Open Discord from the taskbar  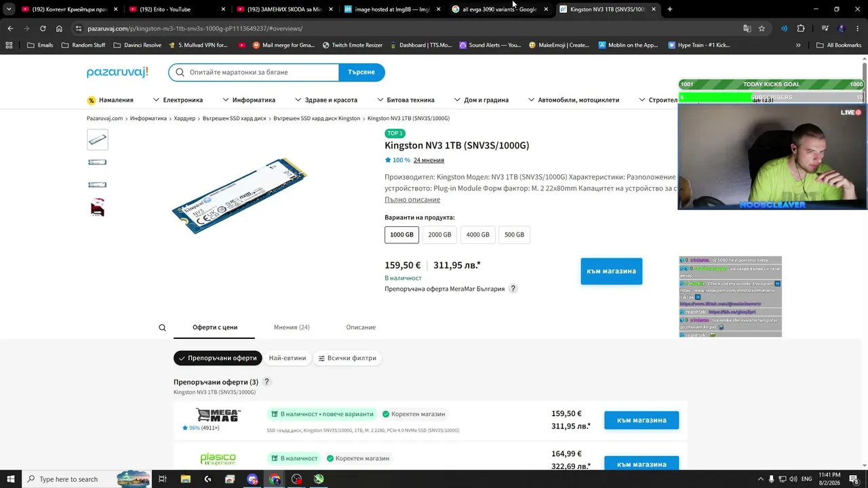pyautogui.click(x=252, y=479)
